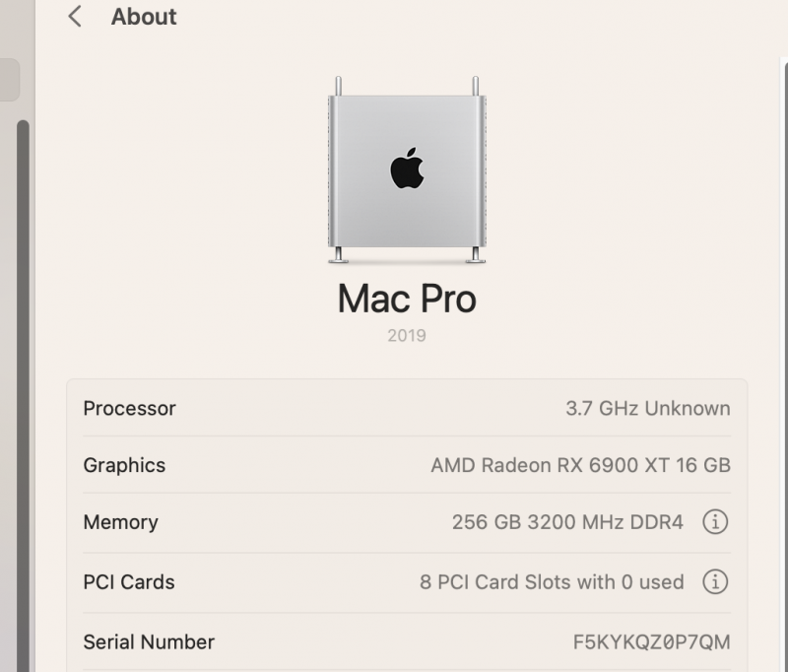The width and height of the screenshot is (788, 672).
Task: Select the Processor row label
Action: coord(129,408)
